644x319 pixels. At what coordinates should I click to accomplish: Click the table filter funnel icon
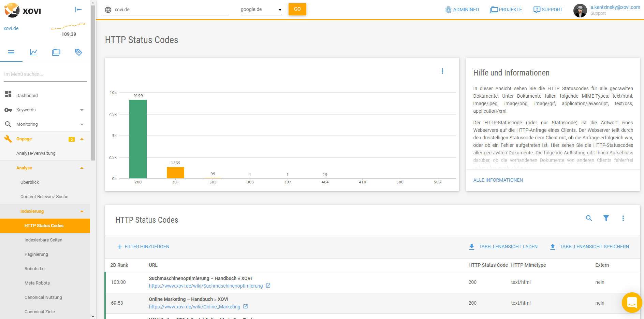tap(606, 218)
